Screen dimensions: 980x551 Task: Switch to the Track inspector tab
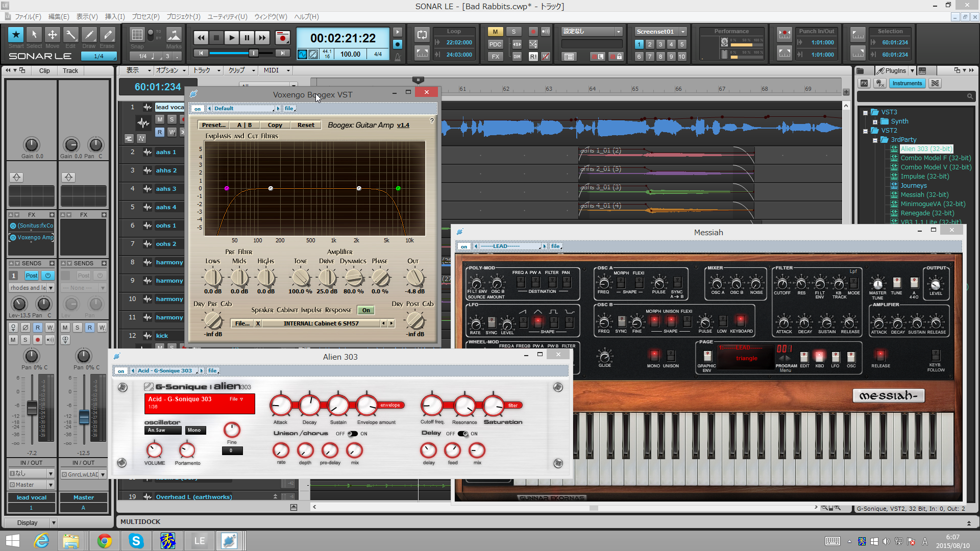(70, 71)
